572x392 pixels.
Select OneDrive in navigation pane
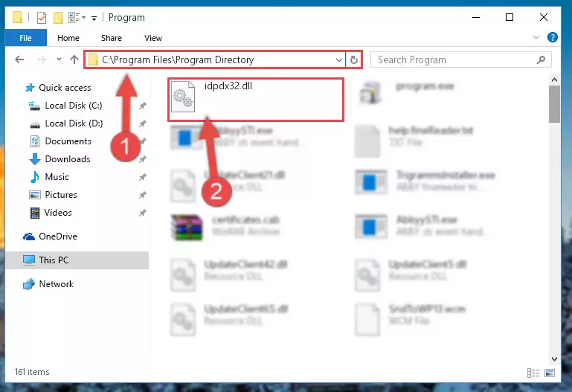click(58, 237)
